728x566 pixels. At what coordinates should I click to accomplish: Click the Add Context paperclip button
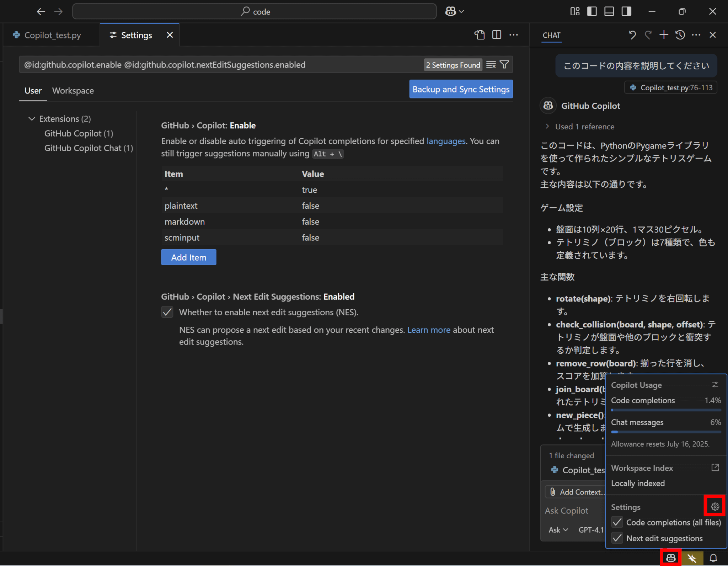576,492
